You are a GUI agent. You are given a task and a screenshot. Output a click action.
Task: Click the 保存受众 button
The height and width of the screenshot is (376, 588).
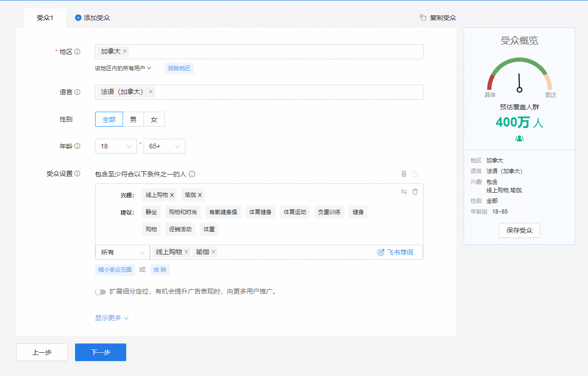pos(519,230)
